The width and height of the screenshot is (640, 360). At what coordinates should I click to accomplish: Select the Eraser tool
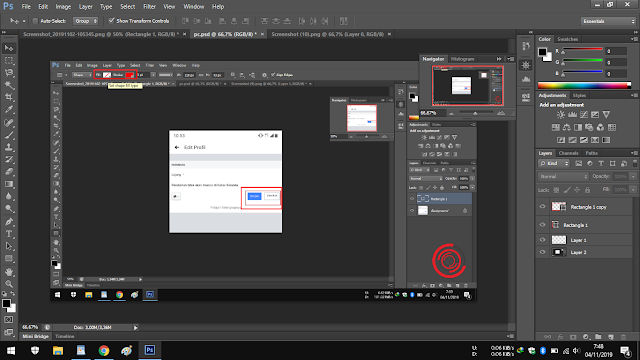9,172
